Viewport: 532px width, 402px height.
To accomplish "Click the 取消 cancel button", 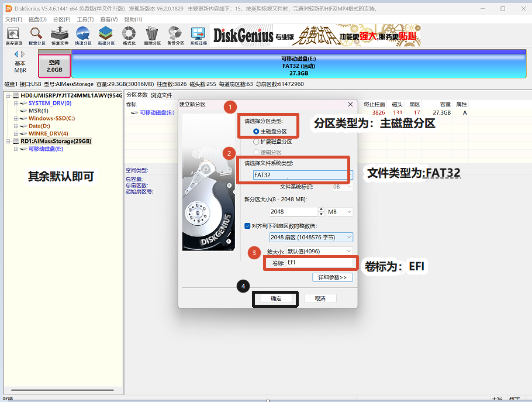I will pos(320,298).
